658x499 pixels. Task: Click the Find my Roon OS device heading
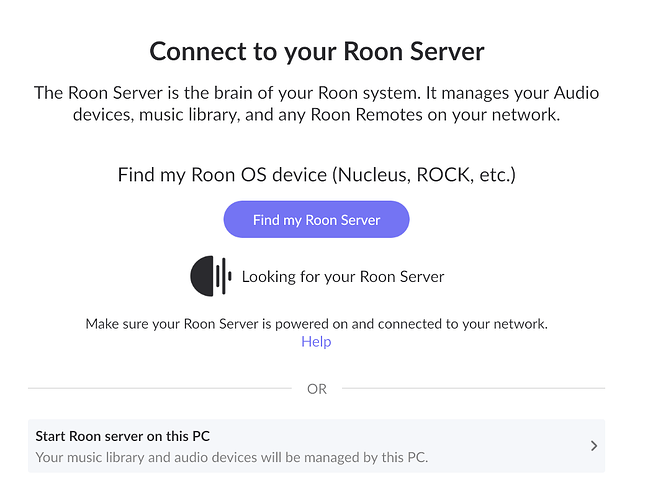coord(317,175)
